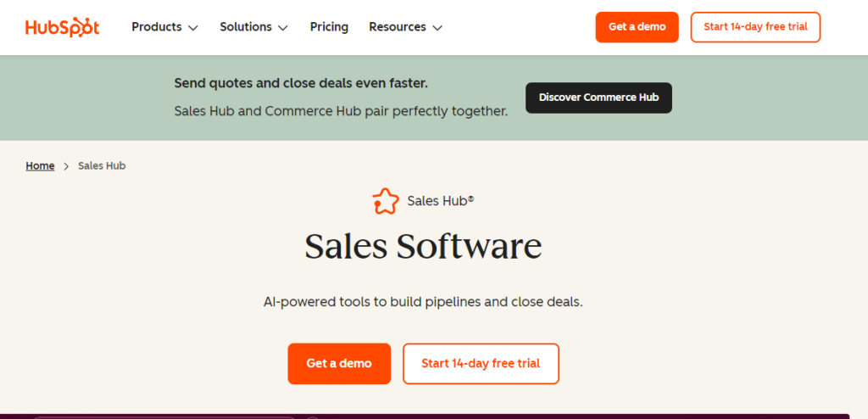Screen dimensions: 868x419
Task: Open the Resources menu label
Action: pos(398,26)
